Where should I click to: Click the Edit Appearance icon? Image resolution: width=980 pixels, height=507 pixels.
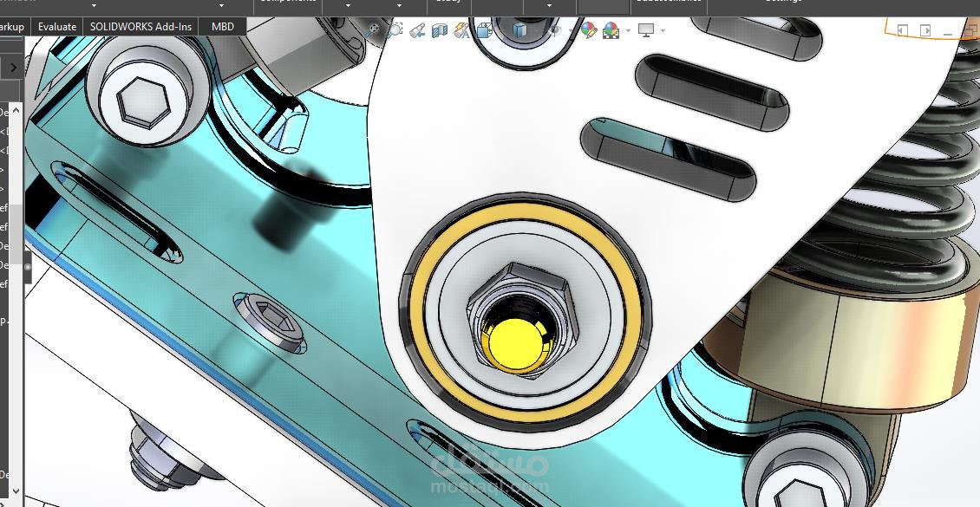click(588, 29)
